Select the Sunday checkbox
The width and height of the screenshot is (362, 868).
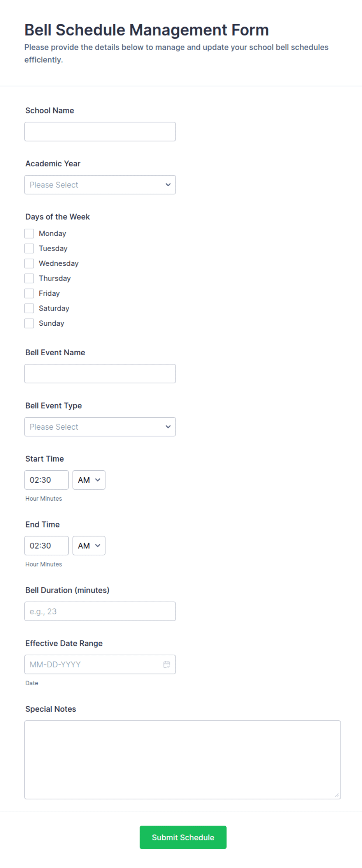coord(29,323)
